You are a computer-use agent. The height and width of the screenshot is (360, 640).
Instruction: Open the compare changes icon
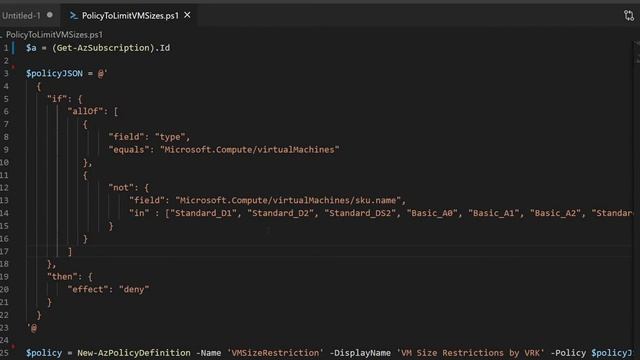pos(629,16)
